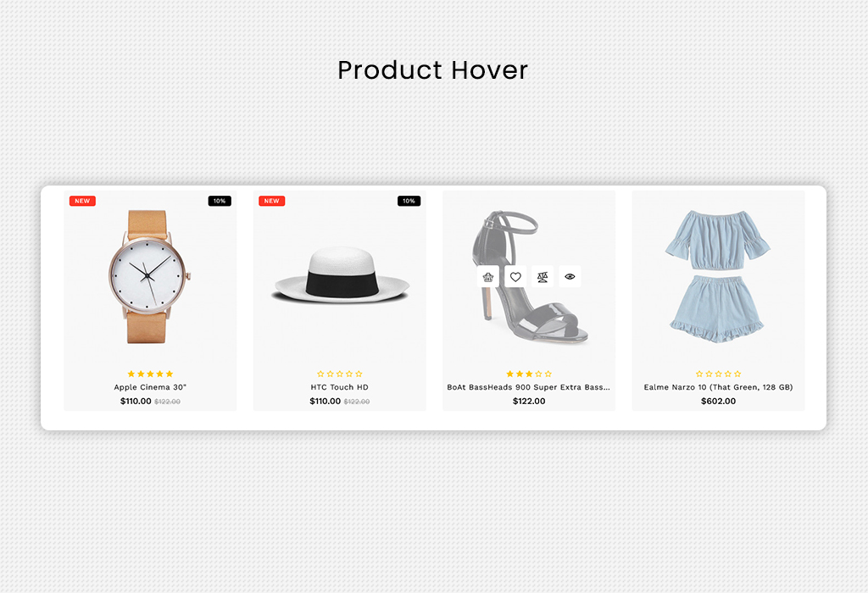Compare the heel sandal using scales icon
Image resolution: width=868 pixels, height=593 pixels.
(542, 276)
